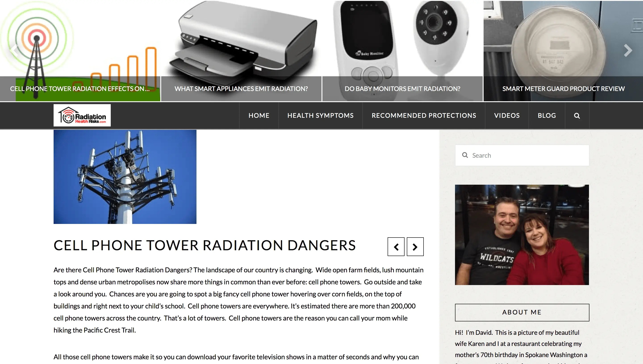
Task: Open Health Symptoms menu
Action: (x=320, y=116)
